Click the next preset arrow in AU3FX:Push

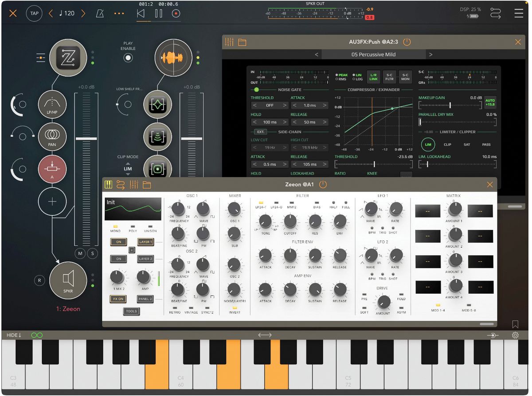click(430, 54)
